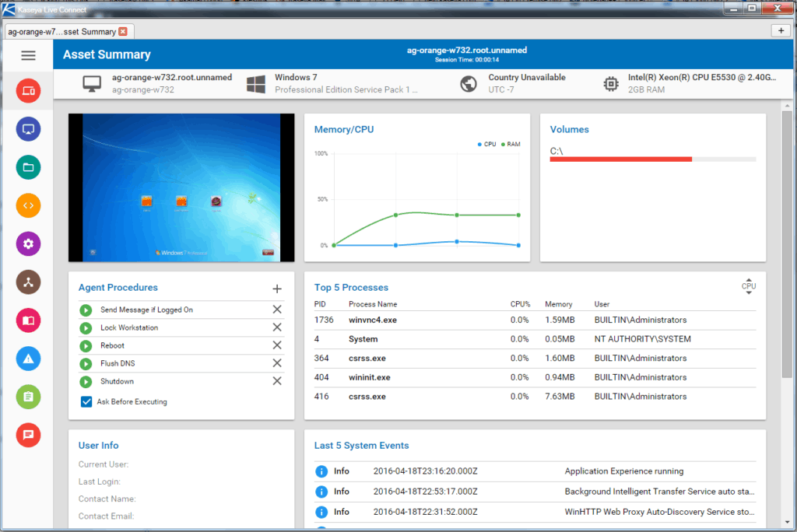Open the Chat sidebar icon
797x532 pixels.
pyautogui.click(x=28, y=435)
